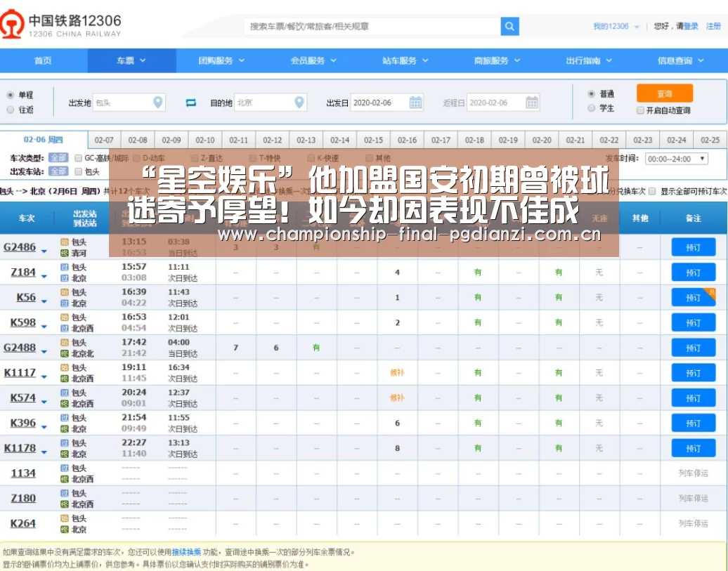Expand stop details arrow for K598
Image resolution: width=728 pixels, height=571 pixels.
44,327
